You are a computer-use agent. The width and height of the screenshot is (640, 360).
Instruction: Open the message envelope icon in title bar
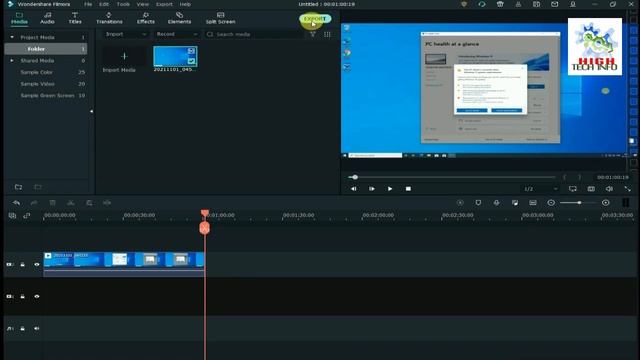(554, 4)
